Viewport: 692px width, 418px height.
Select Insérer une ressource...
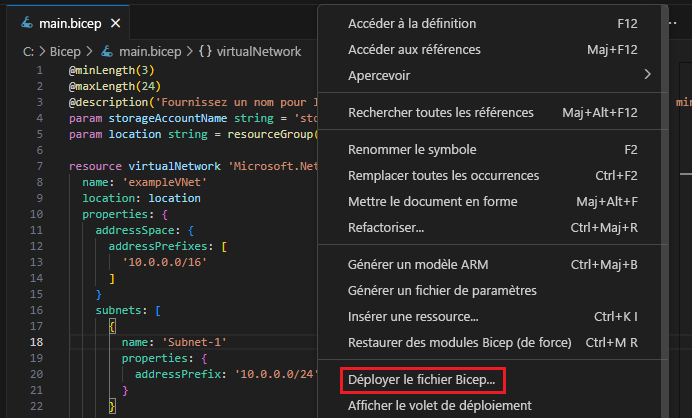493,316
